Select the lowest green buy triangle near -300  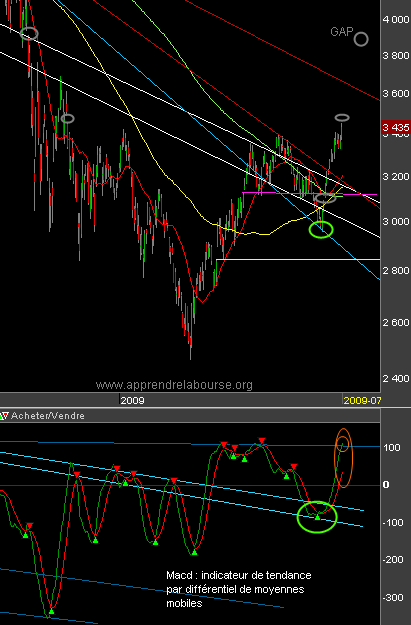tap(51, 611)
